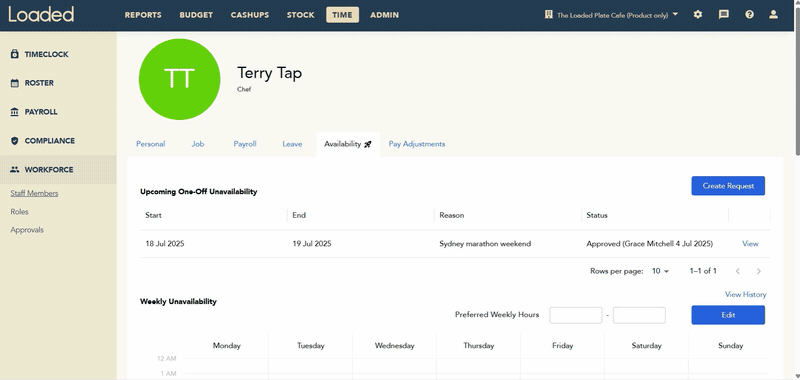800x380 pixels.
Task: Open the Time menu
Action: (x=342, y=15)
